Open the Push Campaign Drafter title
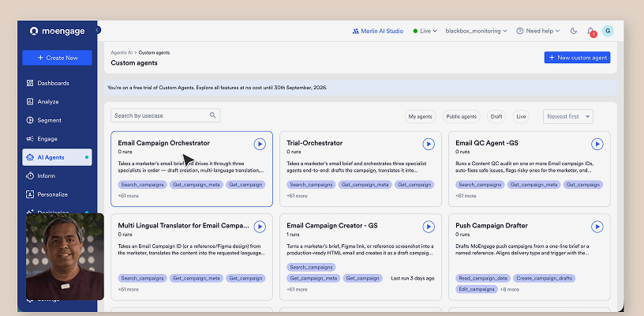The width and height of the screenshot is (644, 316). point(492,226)
